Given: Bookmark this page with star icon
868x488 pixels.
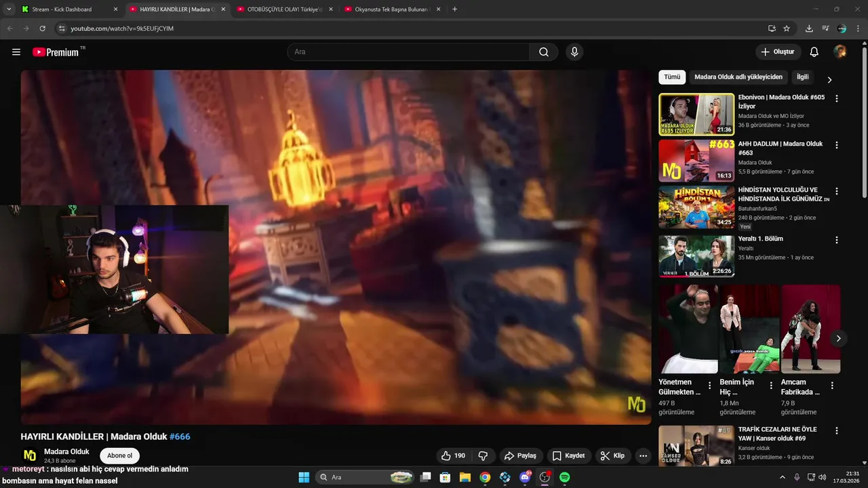Looking at the screenshot, I should [x=787, y=28].
